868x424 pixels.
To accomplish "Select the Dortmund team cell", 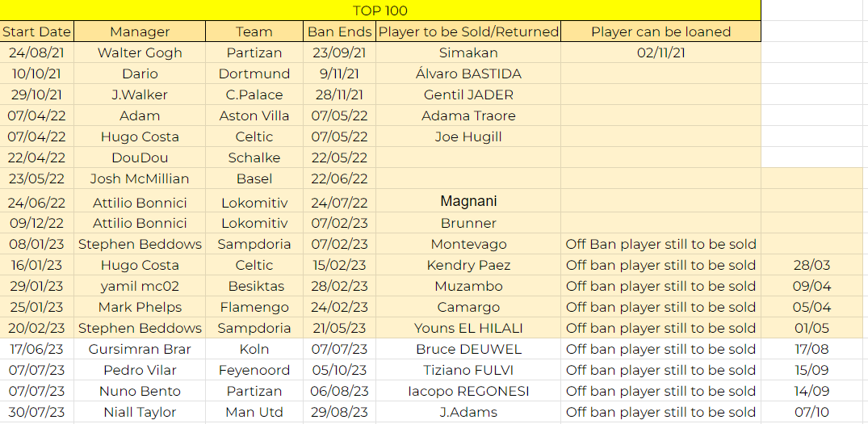I will tap(254, 73).
